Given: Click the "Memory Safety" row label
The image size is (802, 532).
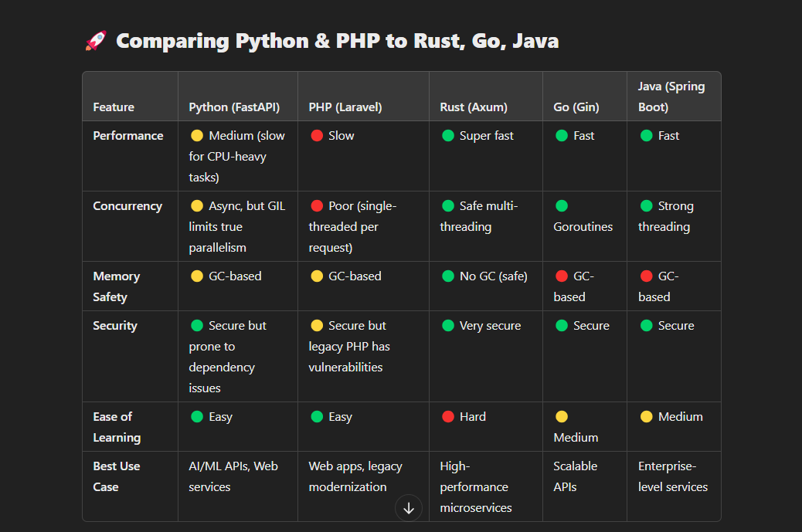Looking at the screenshot, I should click(x=116, y=286).
